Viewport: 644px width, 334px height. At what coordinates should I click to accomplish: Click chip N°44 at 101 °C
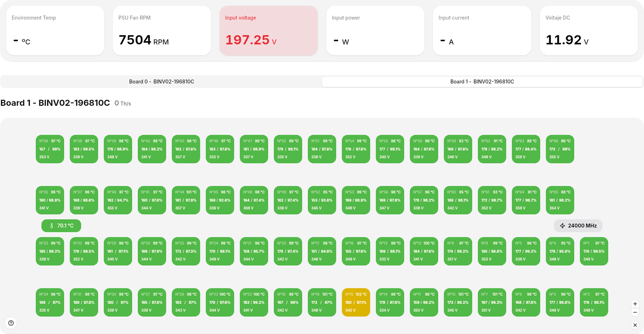coord(186,200)
